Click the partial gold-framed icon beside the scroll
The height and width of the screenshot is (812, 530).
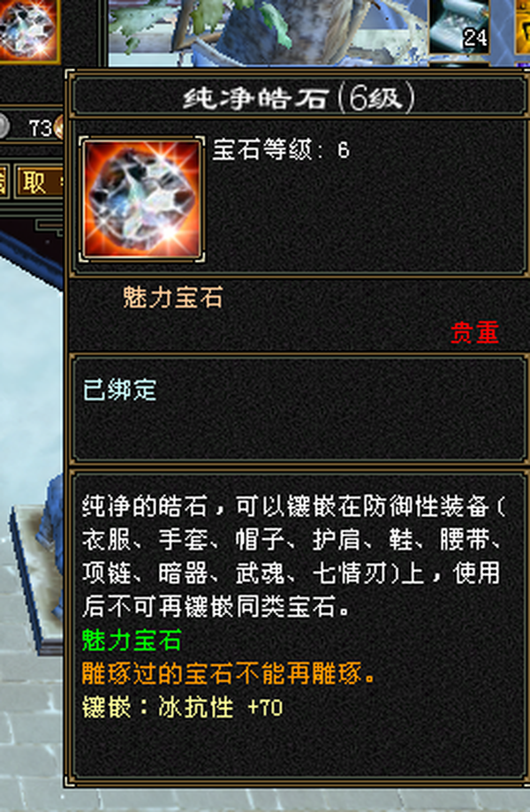pyautogui.click(x=522, y=27)
